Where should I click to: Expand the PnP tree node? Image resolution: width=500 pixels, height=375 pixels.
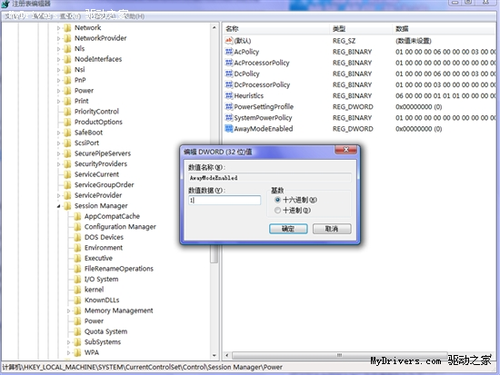pos(59,80)
